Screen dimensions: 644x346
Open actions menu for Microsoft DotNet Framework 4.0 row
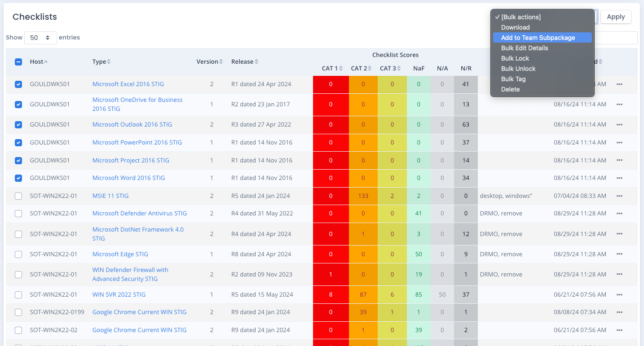click(620, 234)
